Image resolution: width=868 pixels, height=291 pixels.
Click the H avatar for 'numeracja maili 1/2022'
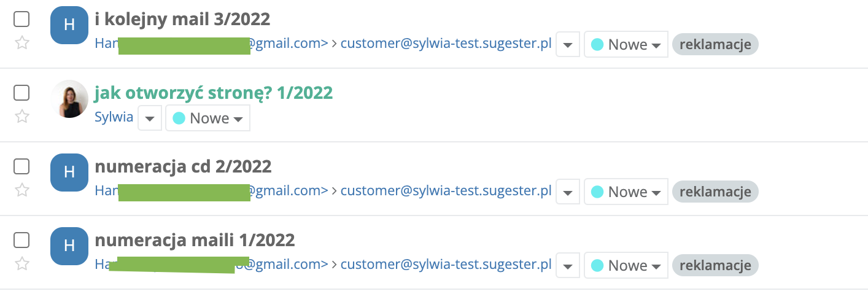(69, 246)
